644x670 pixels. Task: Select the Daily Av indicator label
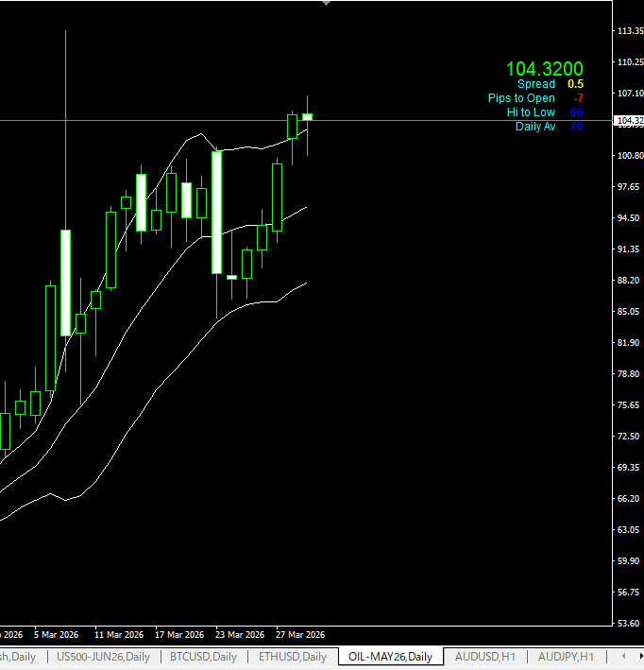click(x=534, y=127)
